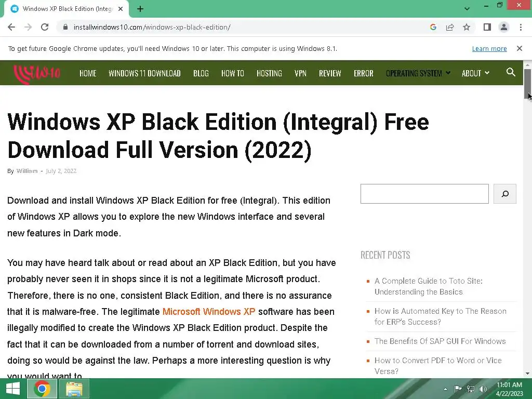The height and width of the screenshot is (399, 532).
Task: Close the Windows XP Black Edition tab
Action: point(121,9)
